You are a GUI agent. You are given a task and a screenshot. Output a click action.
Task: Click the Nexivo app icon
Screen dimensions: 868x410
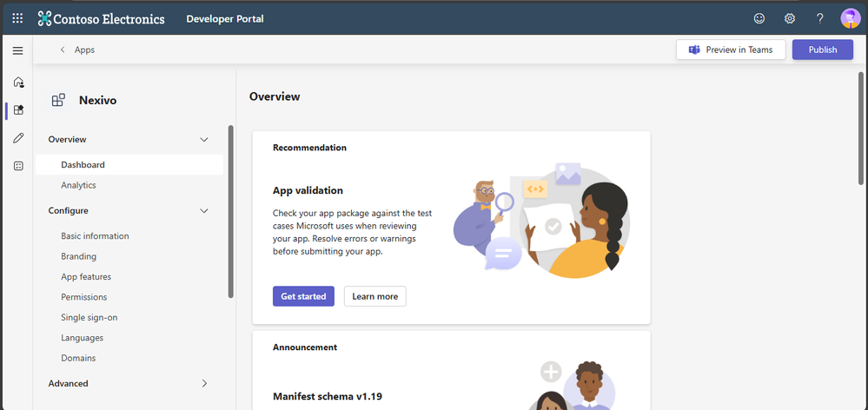[x=58, y=100]
